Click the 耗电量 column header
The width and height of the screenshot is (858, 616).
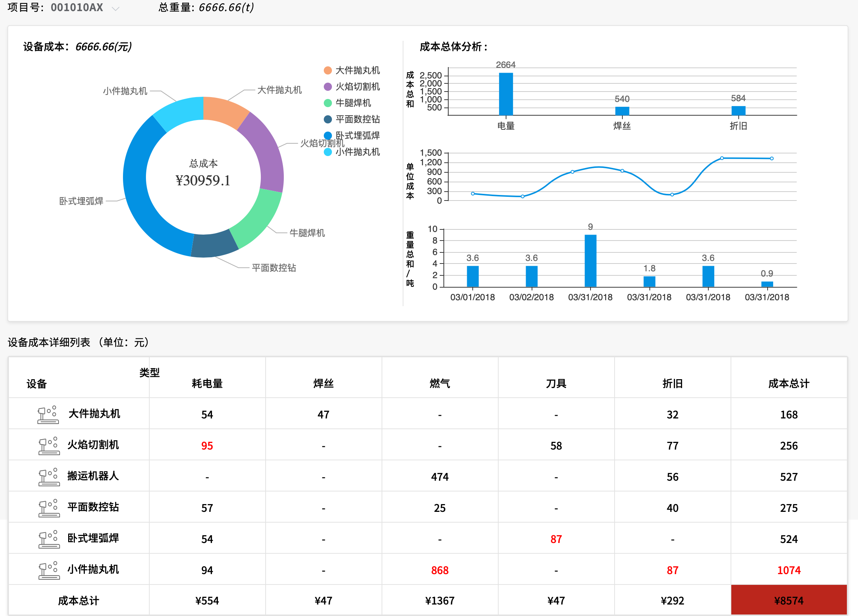point(207,383)
